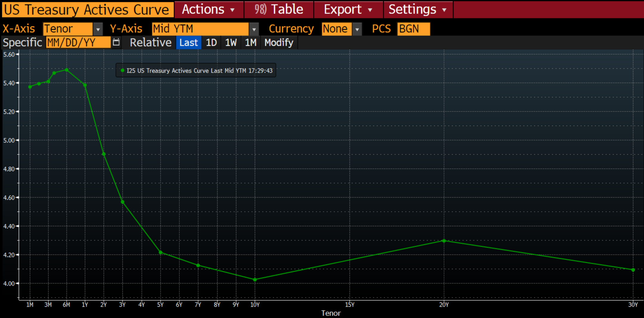Image resolution: width=644 pixels, height=318 pixels.
Task: Click the green legend color dot
Action: (x=122, y=70)
